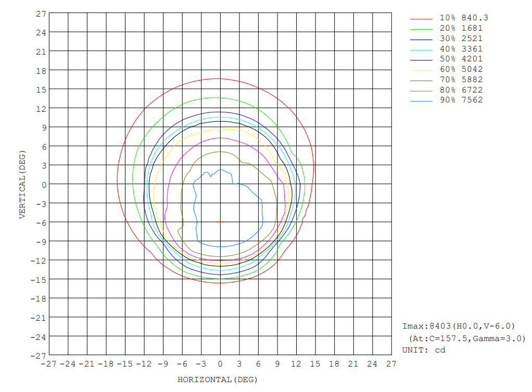This screenshot has width=532, height=392.
Task: Click the green 20% legend line
Action: click(421, 30)
